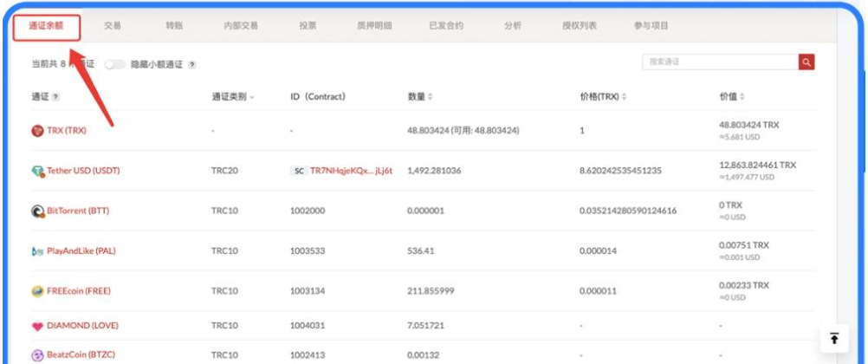868x364 pixels.
Task: Switch to the 分析 tab
Action: tap(513, 26)
